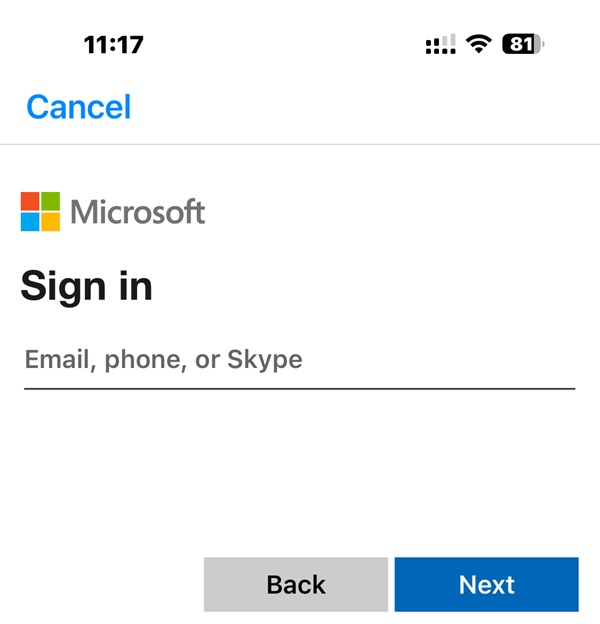Click the Microsoft wordmark text

tap(138, 212)
